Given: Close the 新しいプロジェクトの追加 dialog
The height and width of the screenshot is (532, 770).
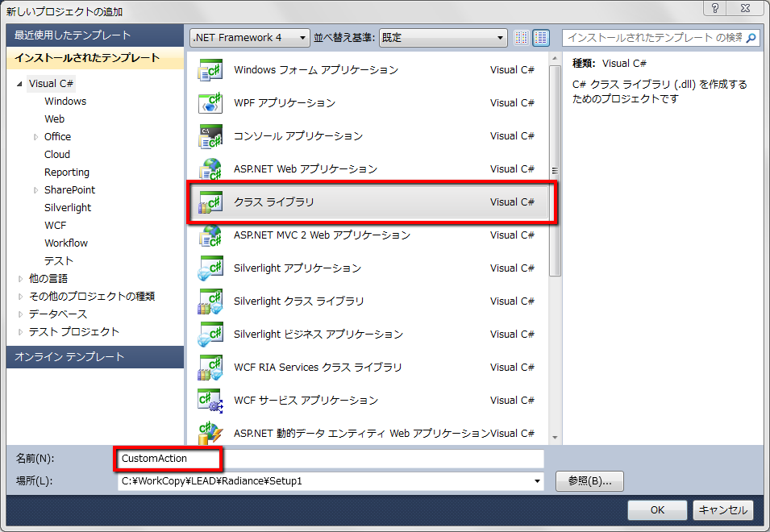Looking at the screenshot, I should pos(746,7).
